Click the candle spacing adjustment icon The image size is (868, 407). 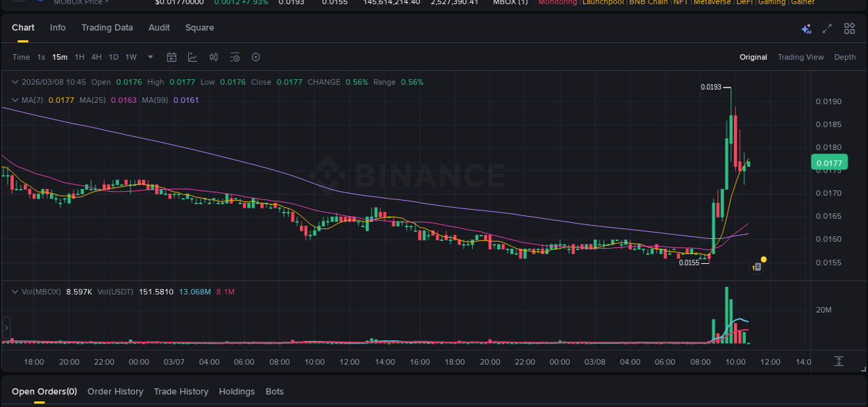pyautogui.click(x=214, y=57)
